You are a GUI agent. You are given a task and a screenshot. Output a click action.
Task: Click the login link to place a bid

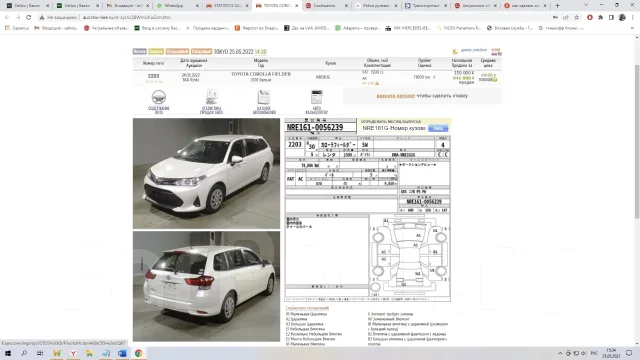(396, 96)
